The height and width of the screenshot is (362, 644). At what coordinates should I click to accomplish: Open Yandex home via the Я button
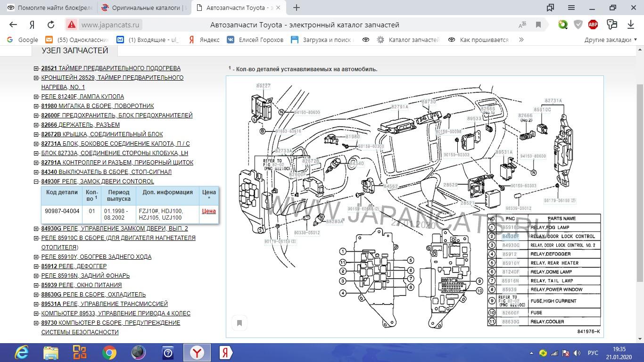[x=32, y=25]
